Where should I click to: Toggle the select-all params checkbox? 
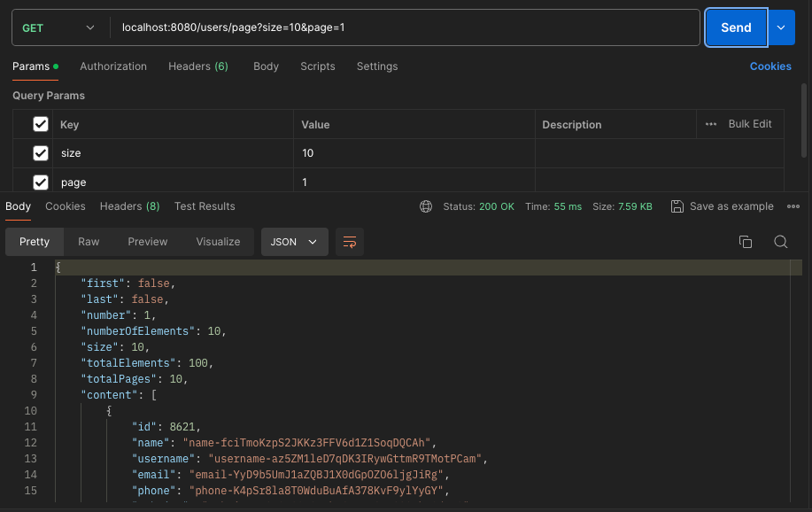[x=41, y=124]
